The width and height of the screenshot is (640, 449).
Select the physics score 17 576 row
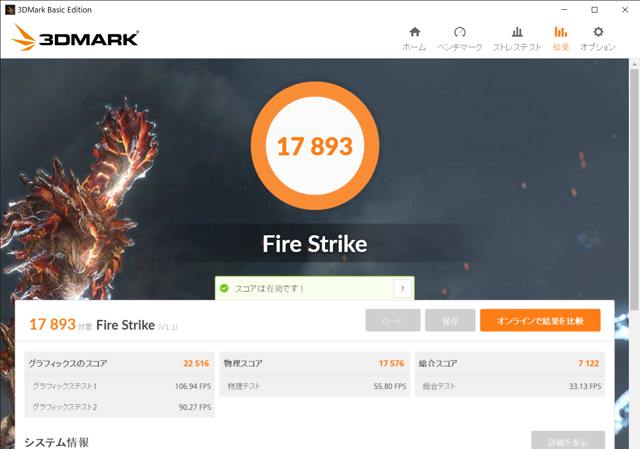(x=314, y=363)
